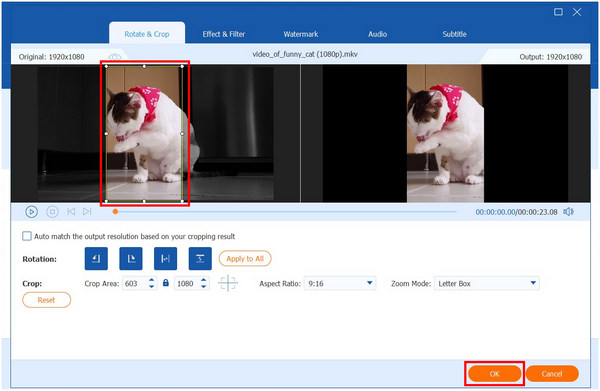Click the Original: 1920x1080 text
600x391 pixels.
[x=52, y=57]
